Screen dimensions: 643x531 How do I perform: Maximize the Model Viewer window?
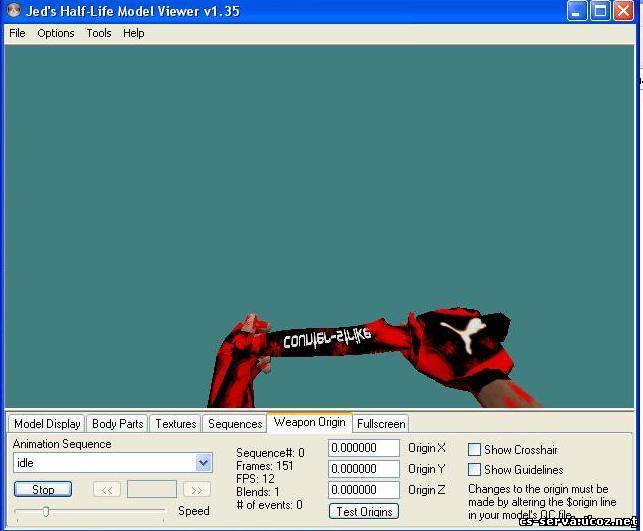pos(600,11)
